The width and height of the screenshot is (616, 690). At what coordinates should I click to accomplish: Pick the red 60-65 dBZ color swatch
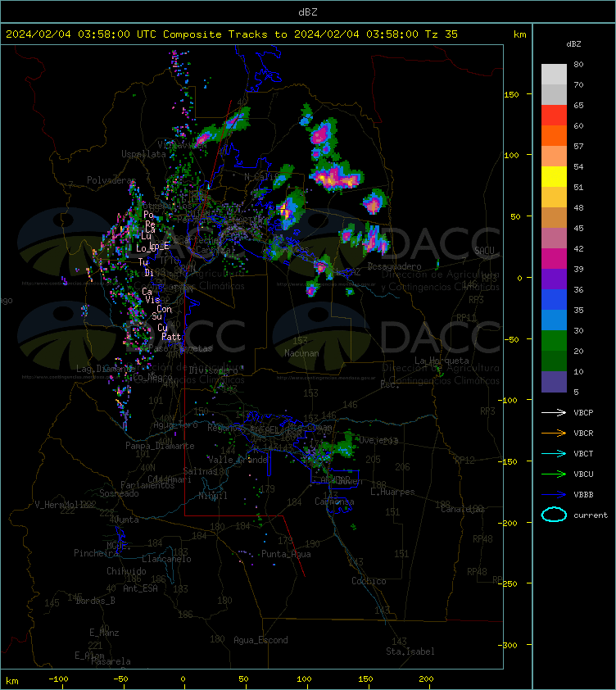click(x=554, y=116)
